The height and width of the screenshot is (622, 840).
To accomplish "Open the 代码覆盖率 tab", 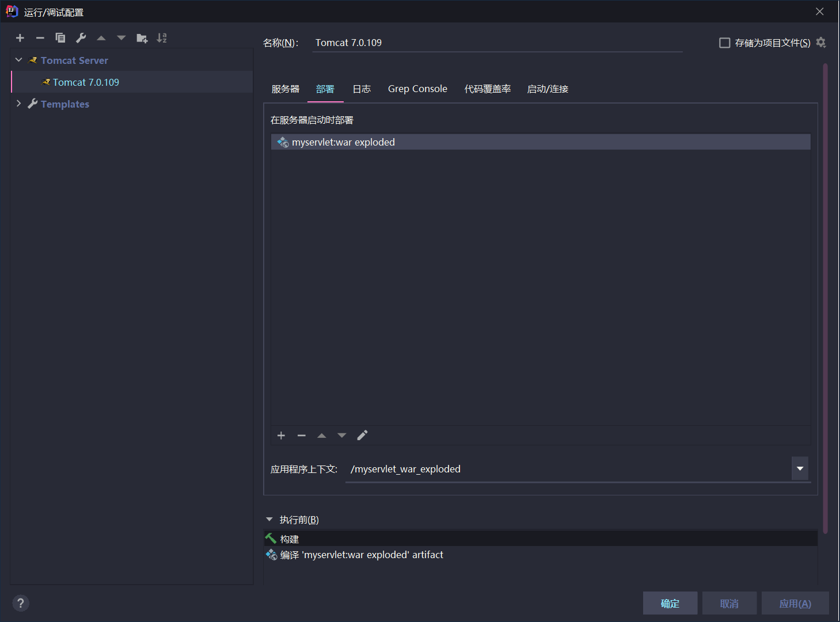I will coord(488,89).
